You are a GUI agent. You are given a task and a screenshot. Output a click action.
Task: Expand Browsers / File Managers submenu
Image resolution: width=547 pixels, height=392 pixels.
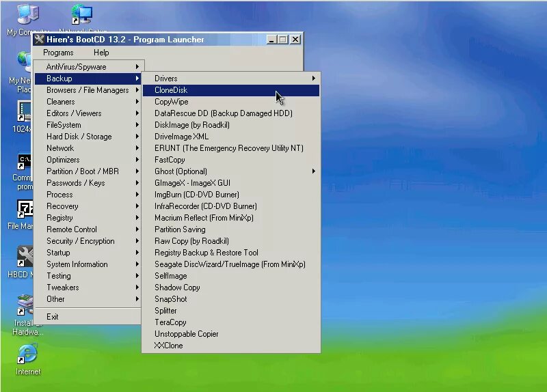pos(89,90)
